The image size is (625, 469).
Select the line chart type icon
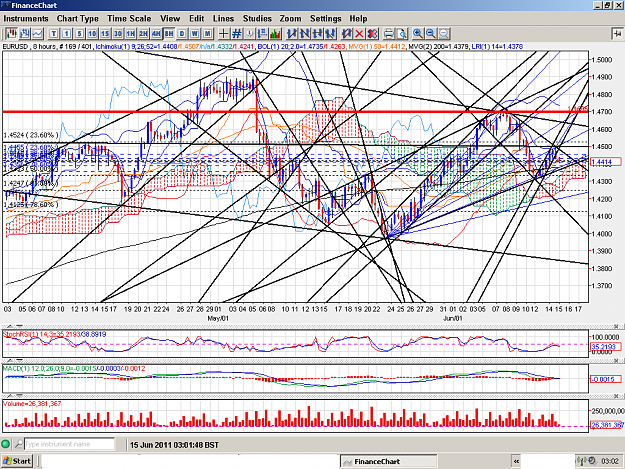37,33
